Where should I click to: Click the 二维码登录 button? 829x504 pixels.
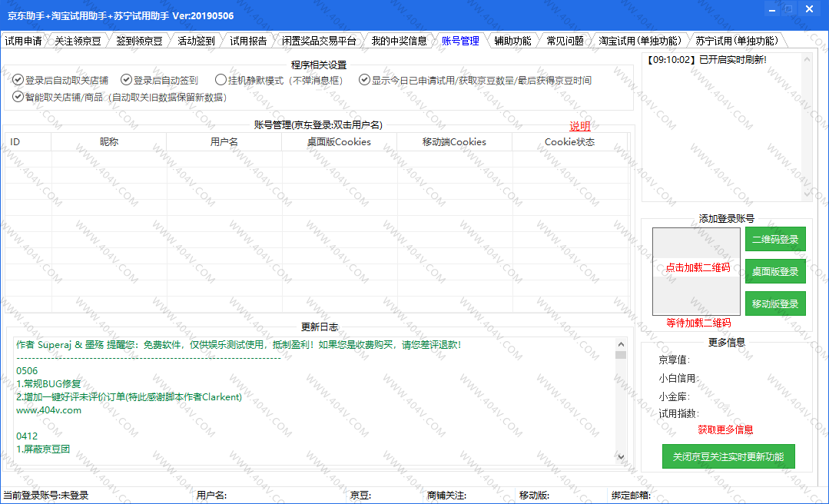point(775,239)
